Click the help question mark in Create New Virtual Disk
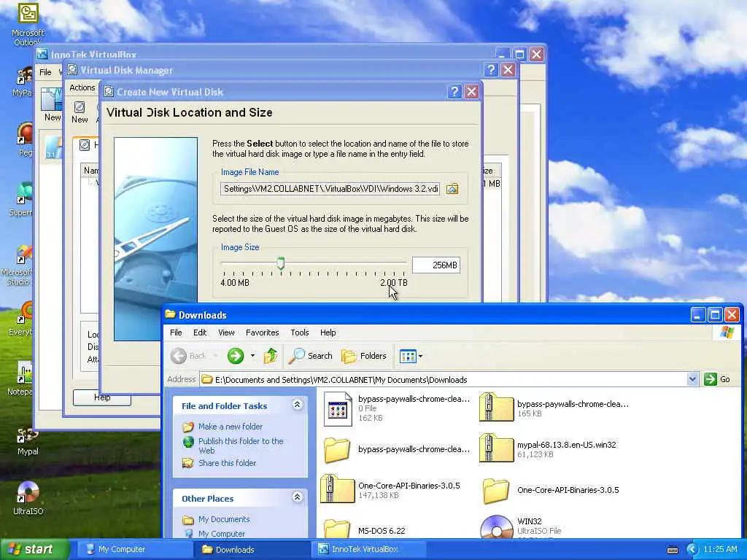747x560 pixels. pyautogui.click(x=454, y=91)
